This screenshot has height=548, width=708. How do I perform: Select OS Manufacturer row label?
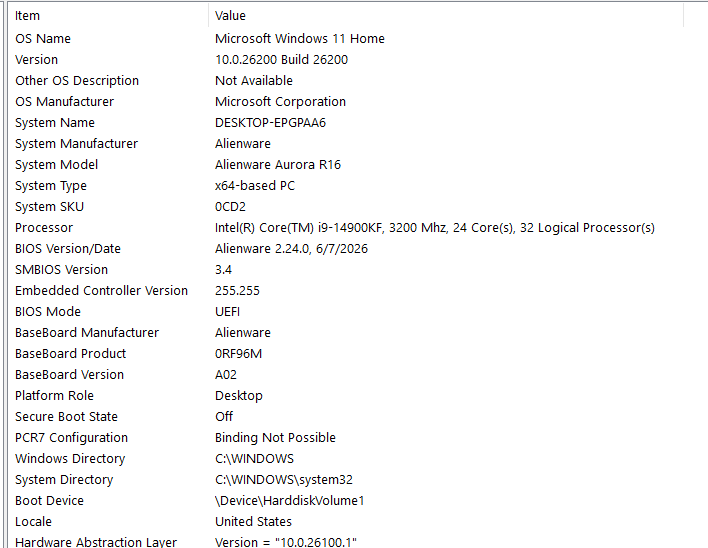65,102
